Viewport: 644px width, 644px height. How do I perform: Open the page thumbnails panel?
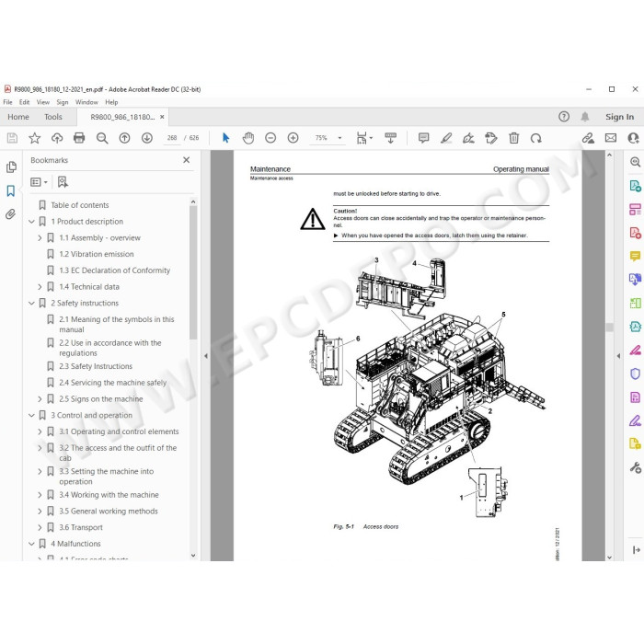point(11,167)
